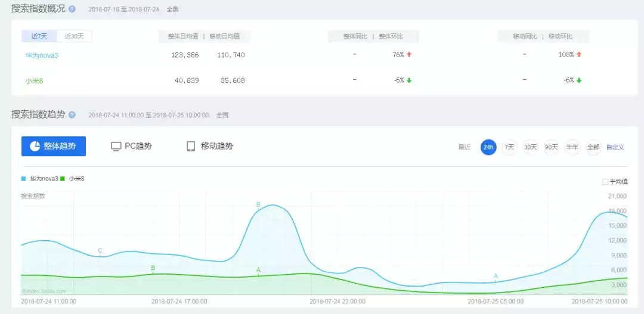Click red up arrow beside 76%

click(409, 55)
